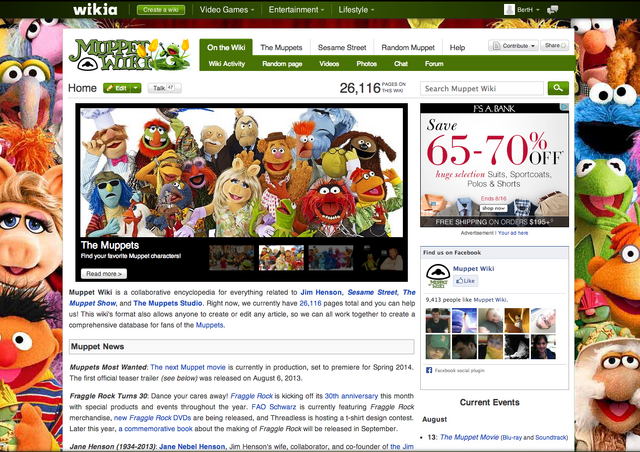Open The Muppet Movie event link
640x452 pixels.
click(x=469, y=437)
